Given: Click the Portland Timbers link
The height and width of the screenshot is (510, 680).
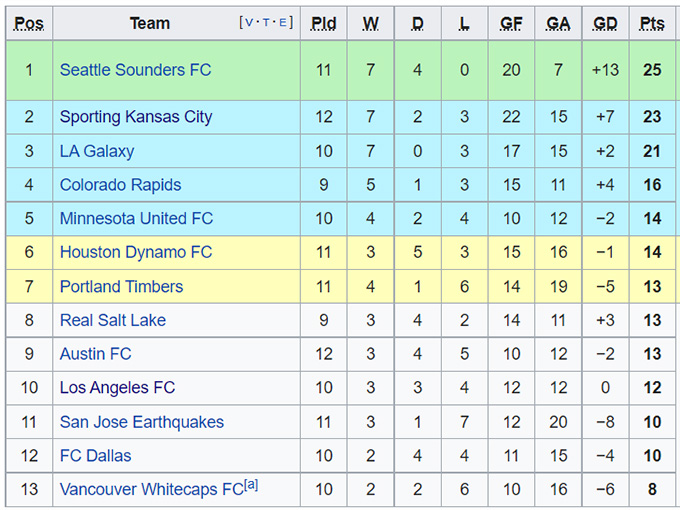Looking at the screenshot, I should [x=121, y=287].
